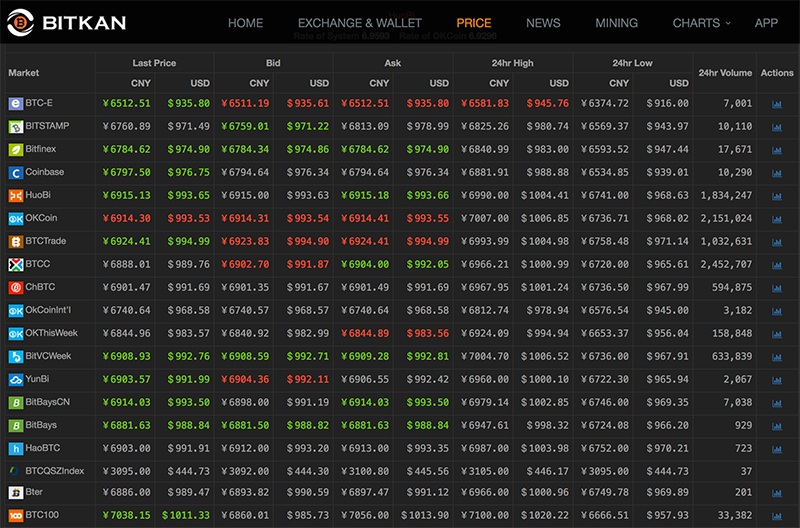Open the chart icon for BTC-E row
Viewport: 800px width, 528px height.
pos(776,104)
